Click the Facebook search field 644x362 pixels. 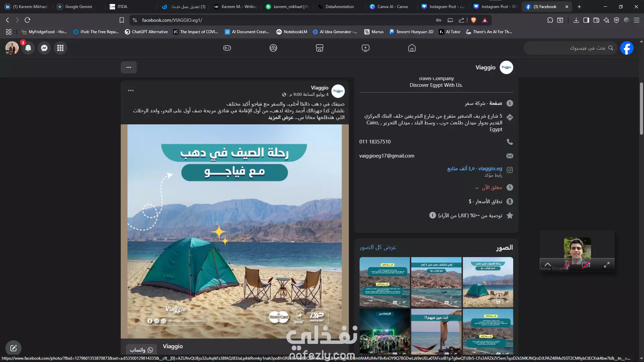coord(570,48)
